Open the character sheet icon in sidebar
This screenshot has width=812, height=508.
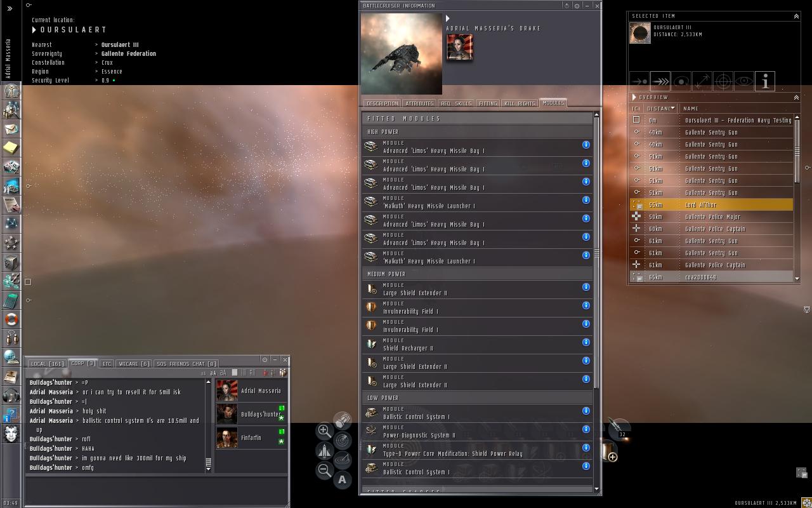11,91
